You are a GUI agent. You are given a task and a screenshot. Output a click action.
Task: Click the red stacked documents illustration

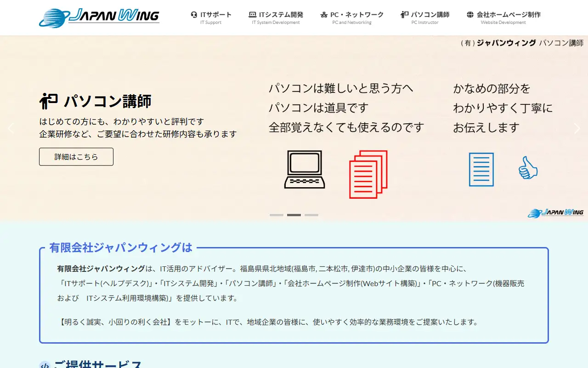[368, 174]
